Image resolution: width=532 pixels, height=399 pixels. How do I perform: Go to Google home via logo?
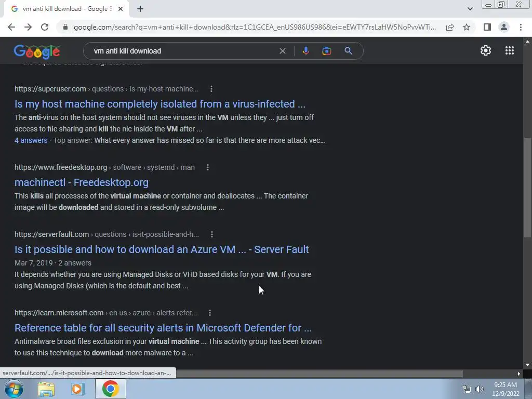(x=37, y=51)
